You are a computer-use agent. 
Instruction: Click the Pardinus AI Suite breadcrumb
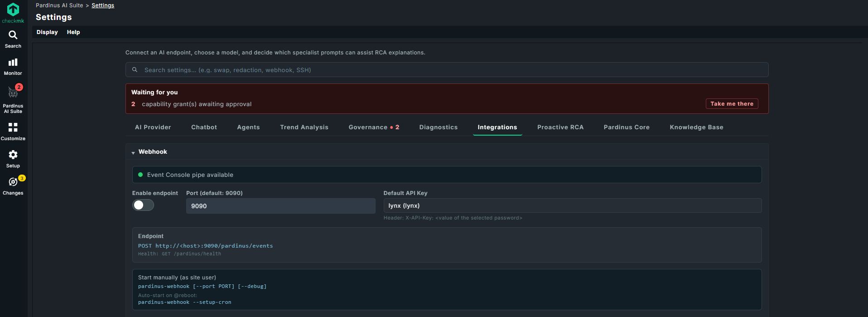(59, 5)
